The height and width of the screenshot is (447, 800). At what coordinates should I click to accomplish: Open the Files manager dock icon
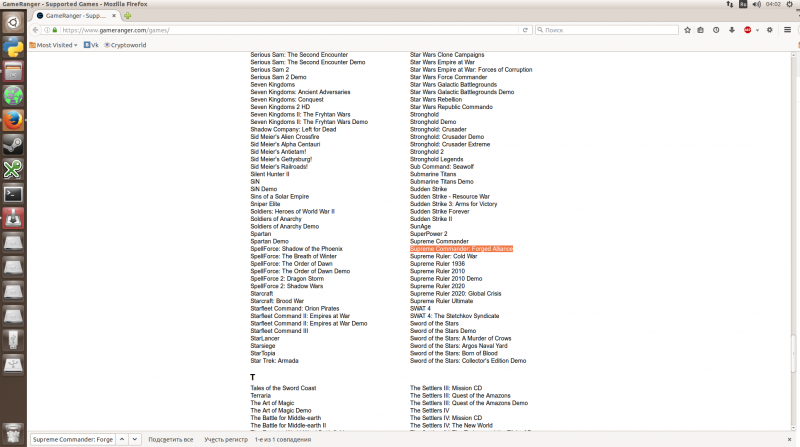[x=13, y=71]
